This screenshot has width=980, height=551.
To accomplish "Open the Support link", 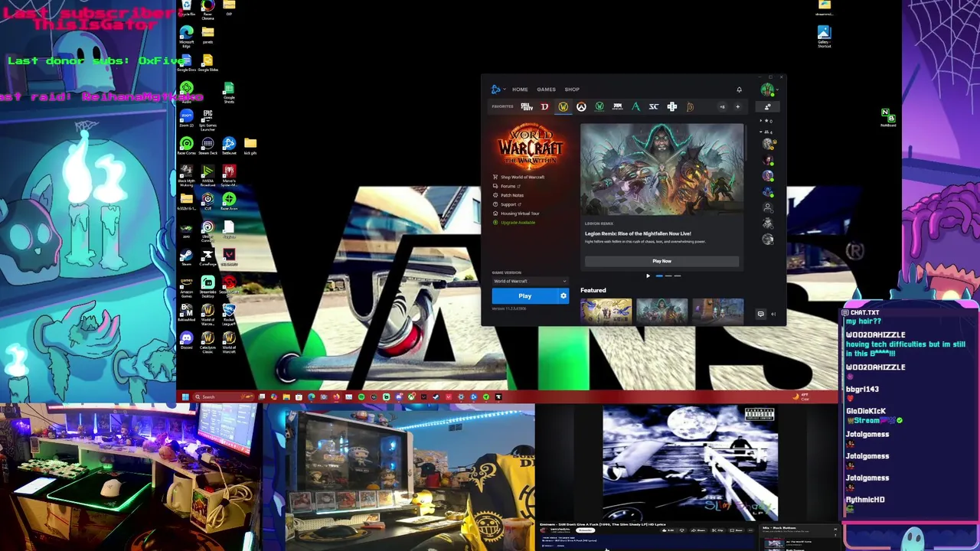I will coord(510,204).
